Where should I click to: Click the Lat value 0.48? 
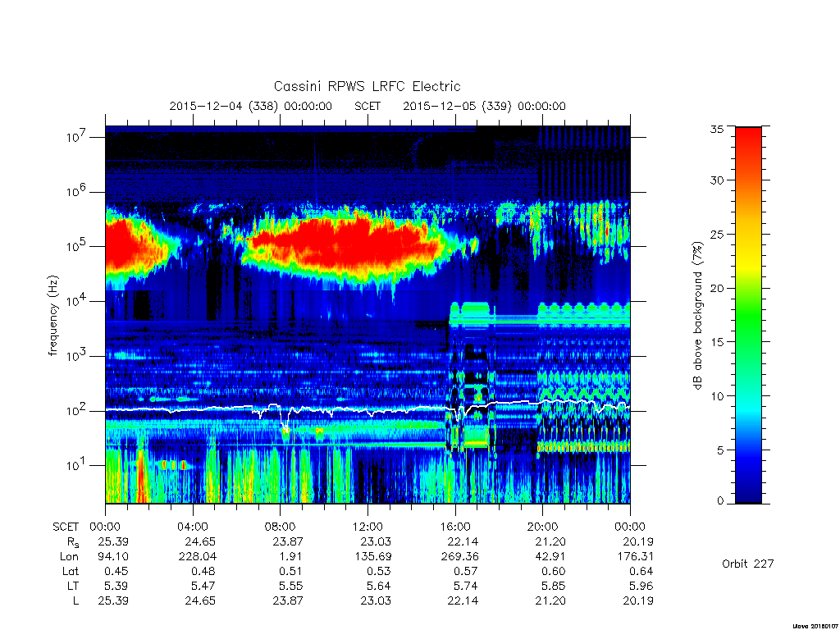click(203, 571)
